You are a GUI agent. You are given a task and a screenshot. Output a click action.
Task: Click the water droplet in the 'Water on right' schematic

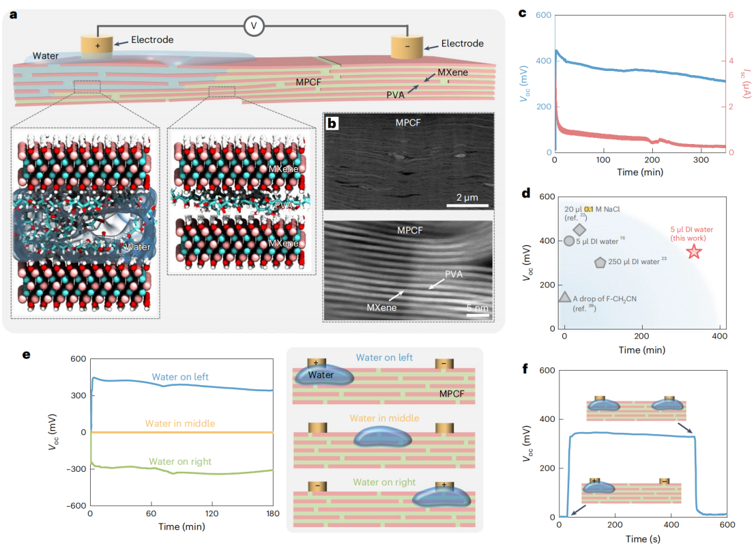[x=441, y=496]
